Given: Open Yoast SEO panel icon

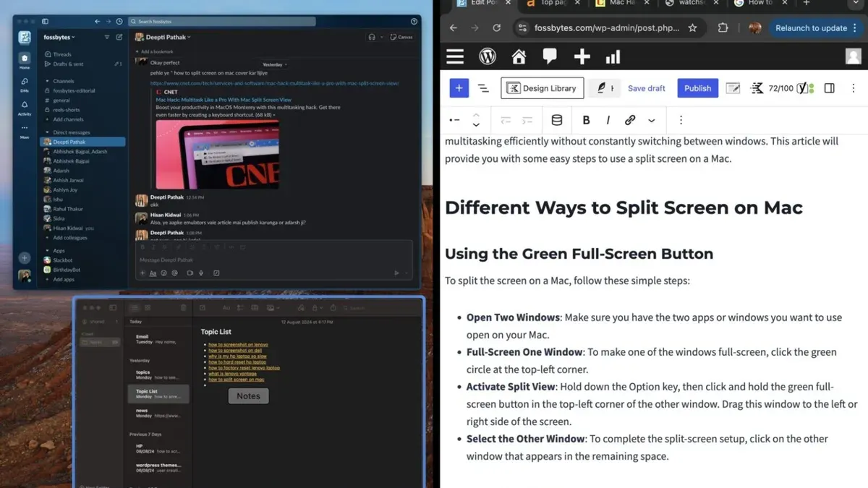Looking at the screenshot, I should [x=804, y=88].
